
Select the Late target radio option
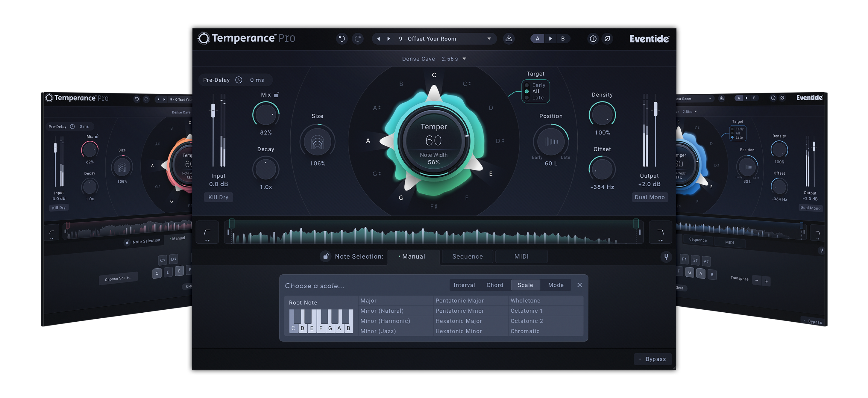[527, 98]
